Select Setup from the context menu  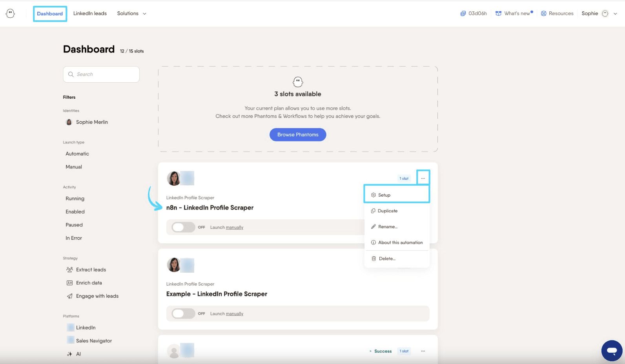pos(397,195)
